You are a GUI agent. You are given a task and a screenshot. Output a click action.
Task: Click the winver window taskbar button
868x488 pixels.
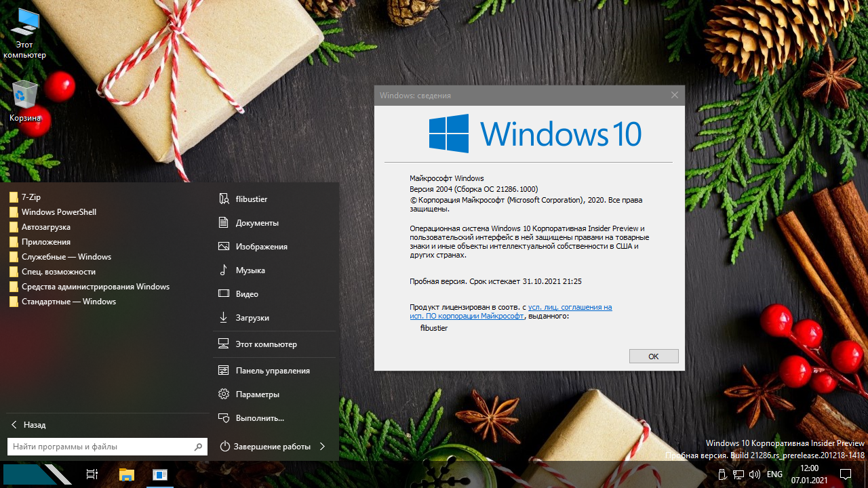point(160,474)
